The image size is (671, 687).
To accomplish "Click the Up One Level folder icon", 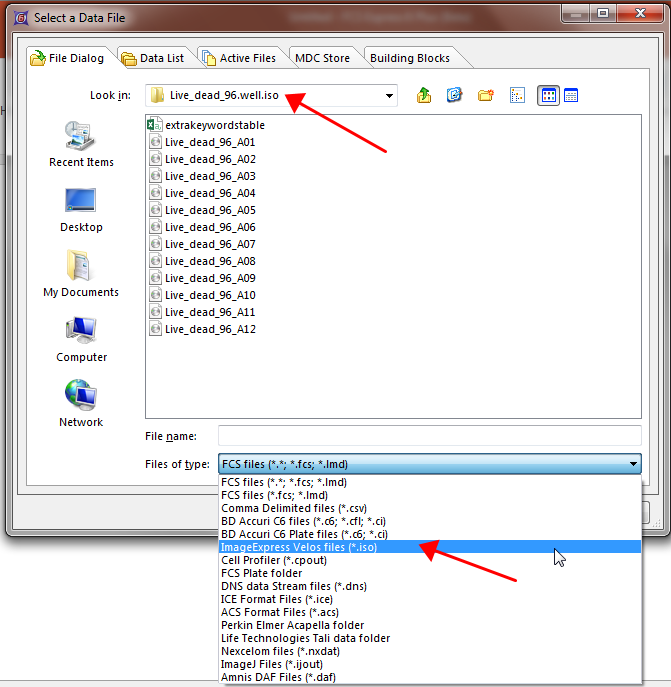I will coord(424,95).
